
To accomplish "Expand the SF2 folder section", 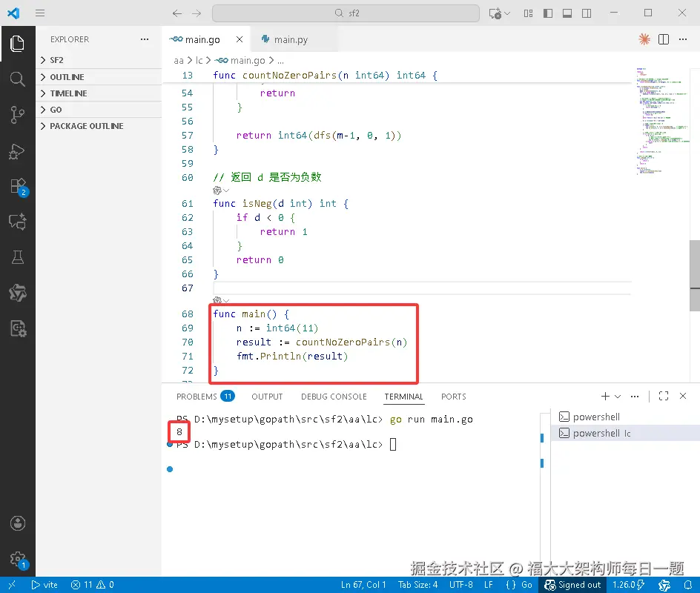I will tap(99, 60).
